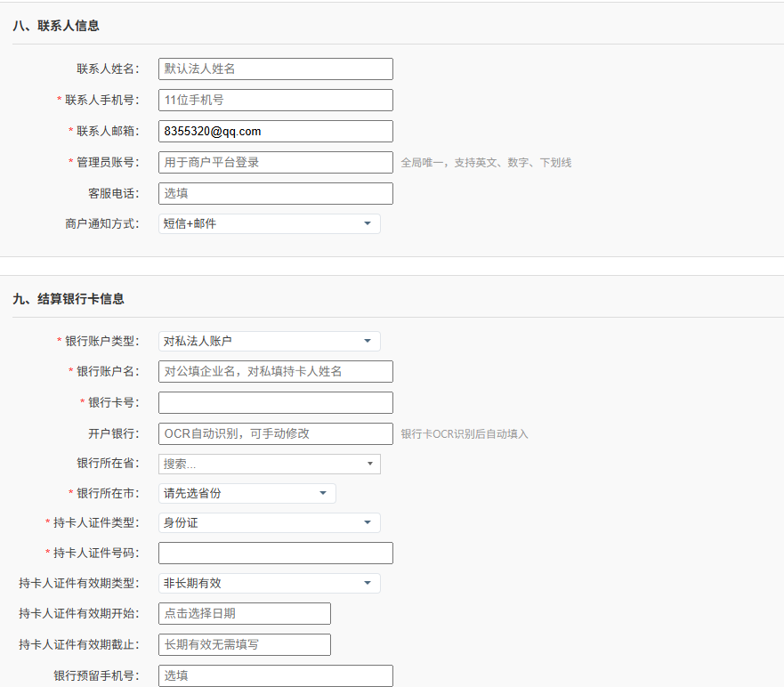Image resolution: width=784 pixels, height=687 pixels.
Task: Click the 银行账户名 input field
Action: point(275,372)
